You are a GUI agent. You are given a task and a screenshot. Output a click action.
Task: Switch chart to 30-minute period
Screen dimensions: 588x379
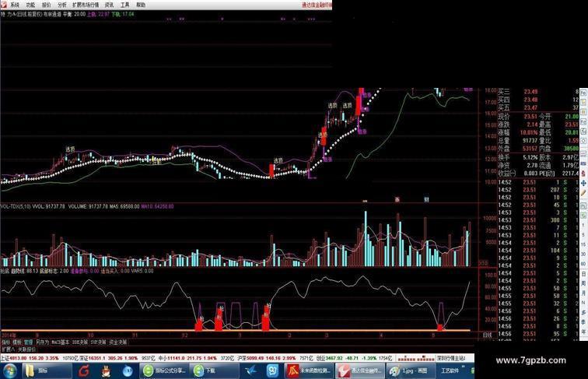tap(583, 254)
